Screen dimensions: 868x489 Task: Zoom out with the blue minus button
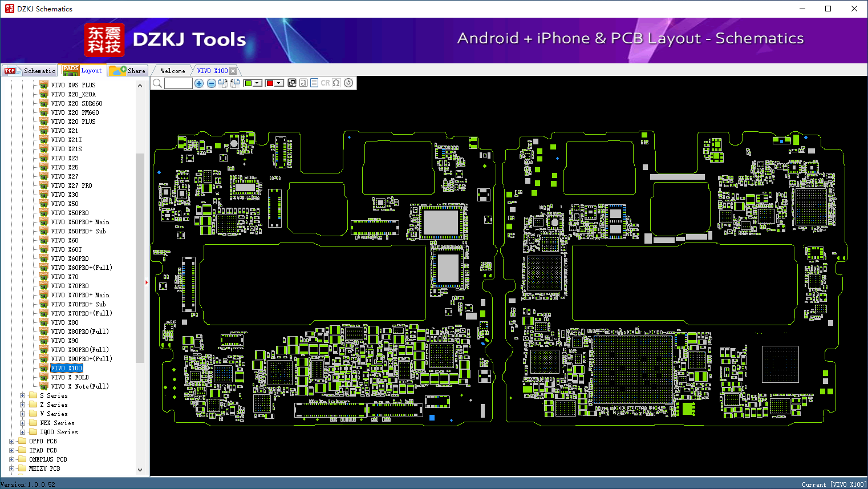(x=212, y=83)
